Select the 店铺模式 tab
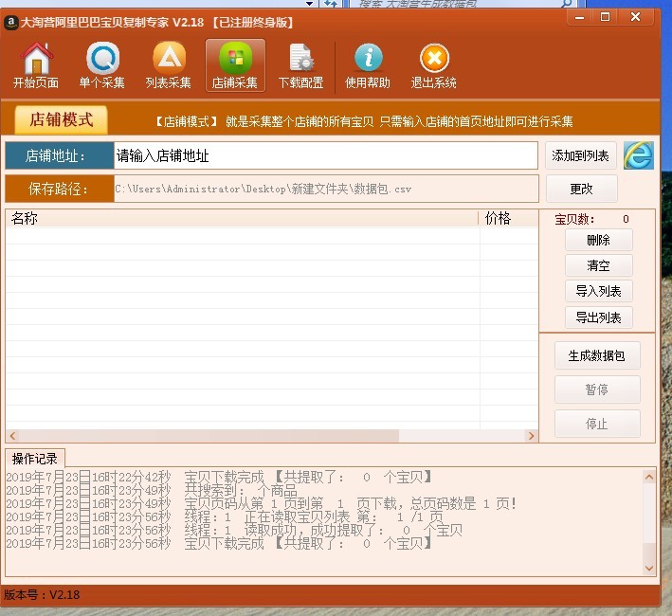The width and height of the screenshot is (672, 616). pos(61,119)
